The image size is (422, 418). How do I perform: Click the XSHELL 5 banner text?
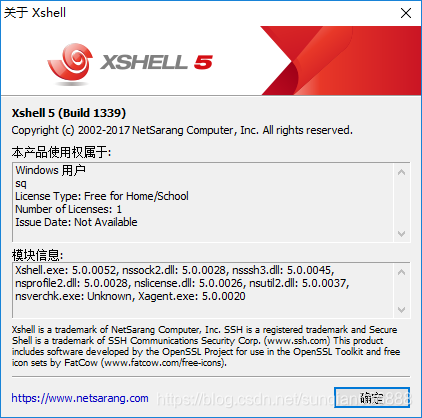pos(156,62)
